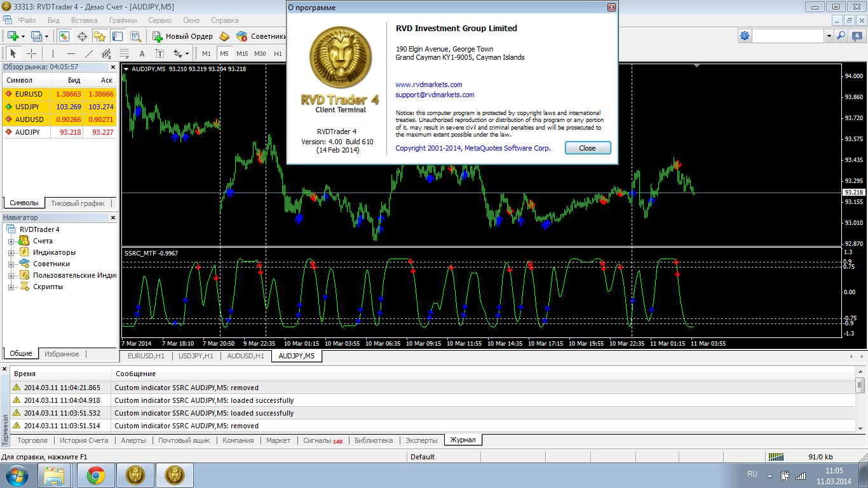Image resolution: width=868 pixels, height=488 pixels.
Task: Expand the Пользовательские Индикаторы tree node
Action: click(11, 276)
